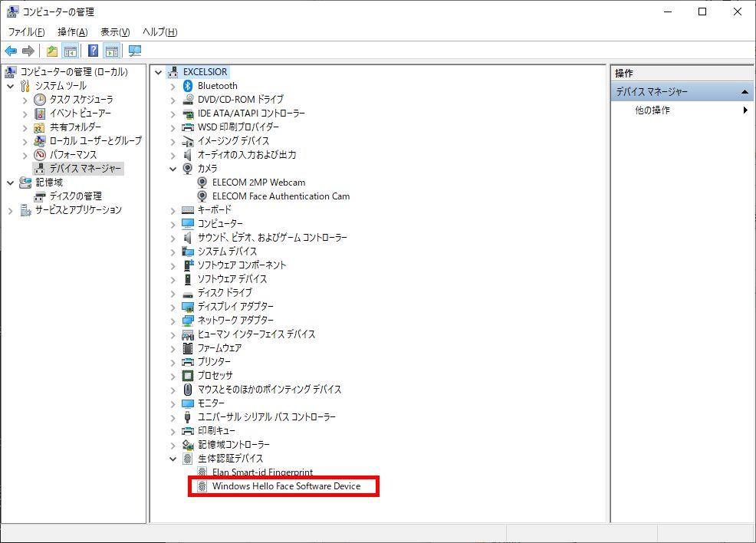
Task: Open the ファイル(F) menu
Action: click(27, 32)
